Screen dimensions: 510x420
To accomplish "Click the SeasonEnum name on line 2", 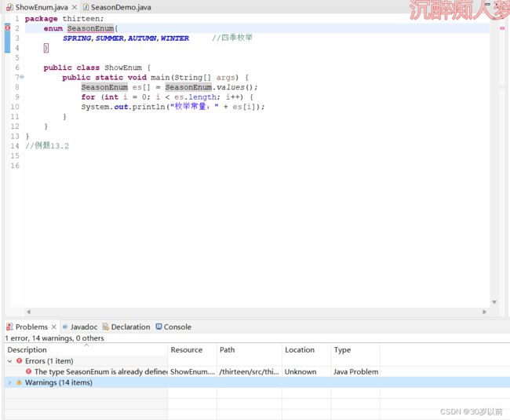I will tap(90, 28).
